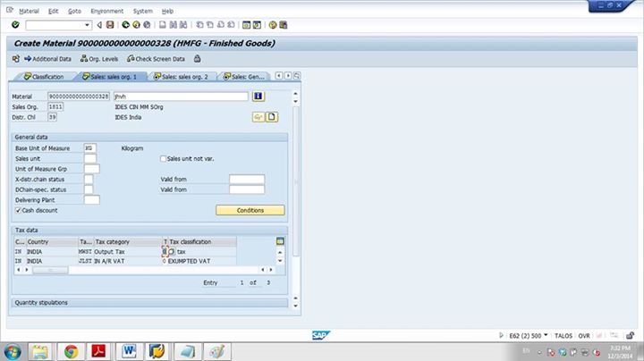Click the blank document icon beside Distr. Chl
This screenshot has height=361, width=644.
[272, 117]
